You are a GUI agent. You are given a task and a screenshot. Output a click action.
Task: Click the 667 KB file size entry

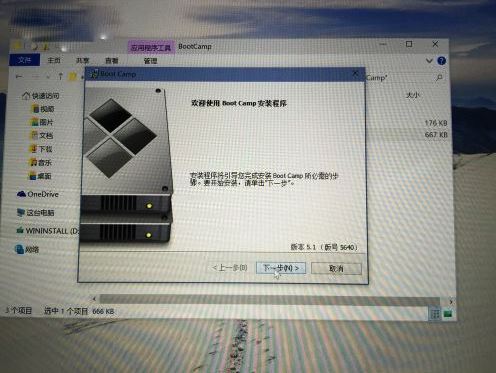coord(436,135)
